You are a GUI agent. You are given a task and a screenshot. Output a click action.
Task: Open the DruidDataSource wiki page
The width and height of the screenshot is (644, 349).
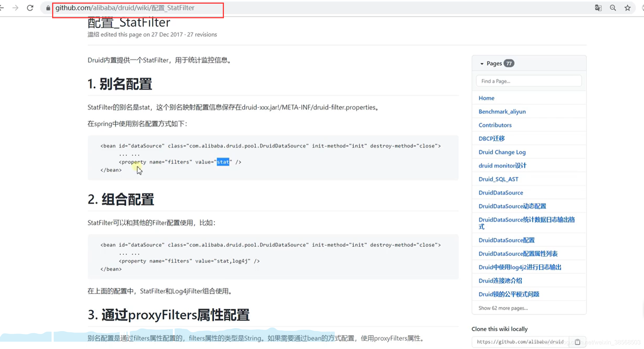tap(501, 192)
